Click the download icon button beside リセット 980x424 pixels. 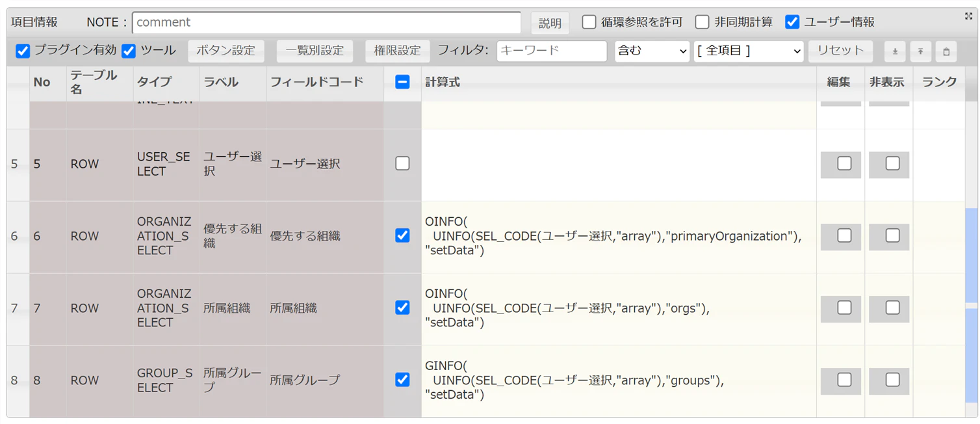[895, 51]
